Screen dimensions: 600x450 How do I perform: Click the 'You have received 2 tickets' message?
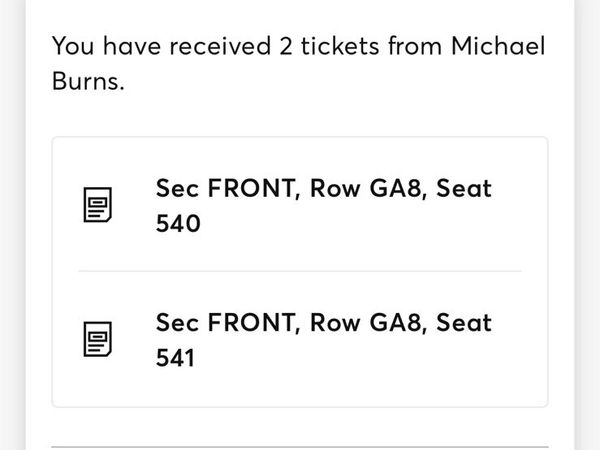298,64
